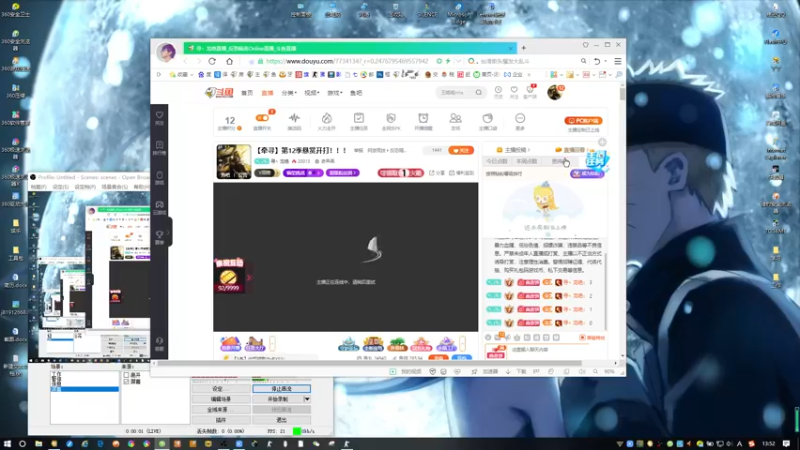800x450 pixels.
Task: Expand the bookmarks folder dropdown in bookmark bar
Action: point(191,74)
